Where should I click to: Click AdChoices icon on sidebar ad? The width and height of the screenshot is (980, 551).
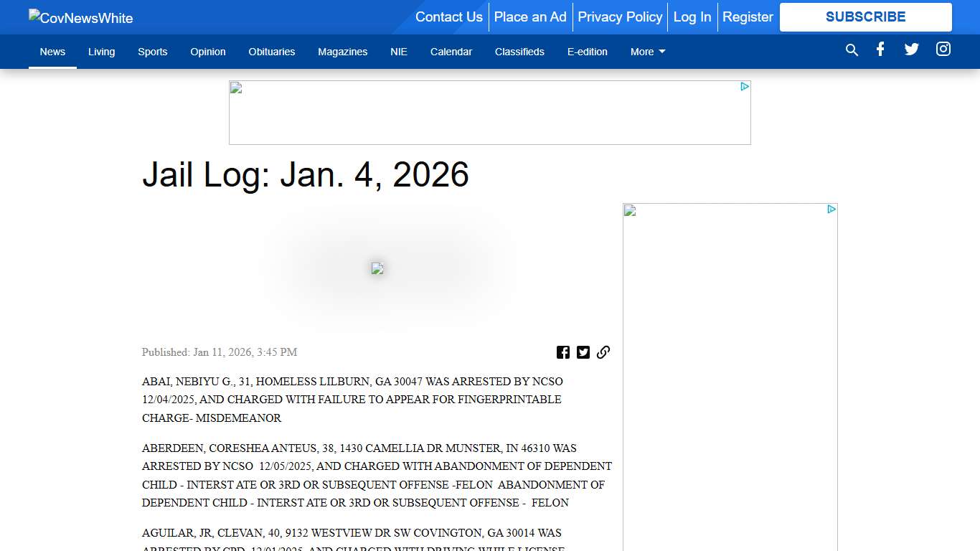pos(831,209)
